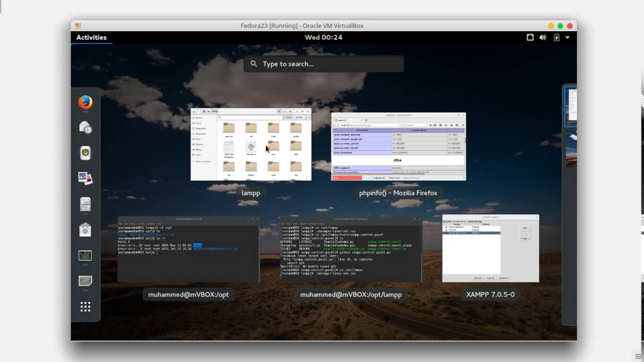Open Files file-cabinet icon in dash
The image size is (644, 362).
pyautogui.click(x=85, y=204)
